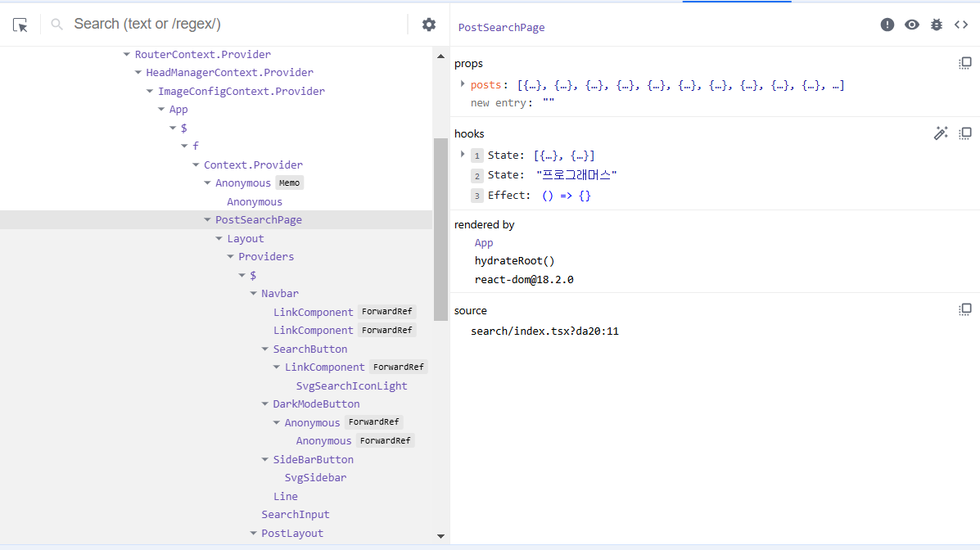Click source path search/index.tsx?da20:11

[544, 331]
